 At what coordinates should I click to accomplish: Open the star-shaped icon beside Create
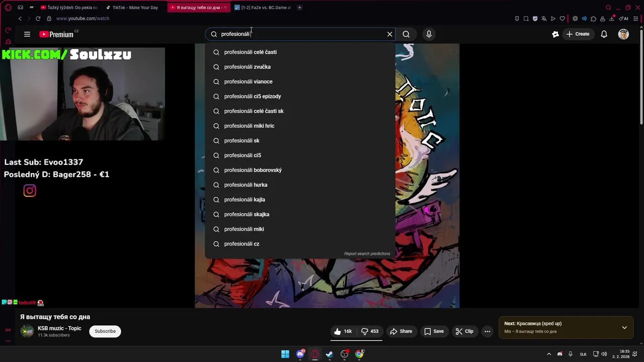[x=555, y=34]
